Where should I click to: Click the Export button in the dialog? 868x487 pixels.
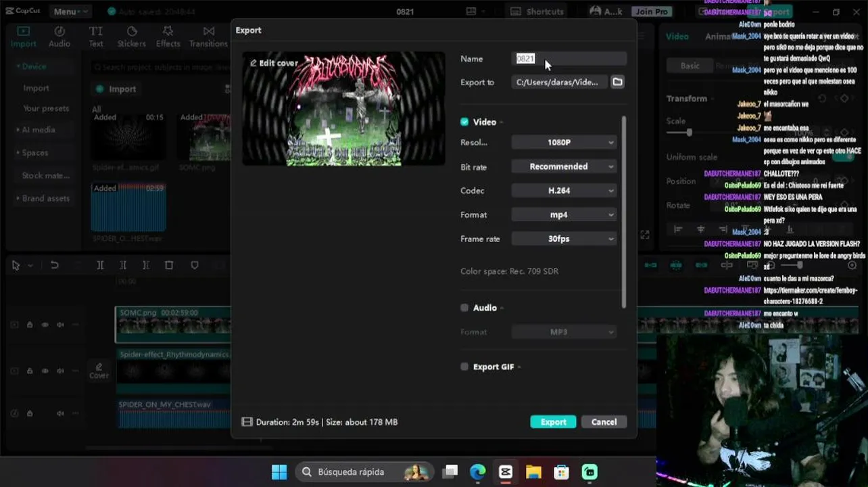553,421
